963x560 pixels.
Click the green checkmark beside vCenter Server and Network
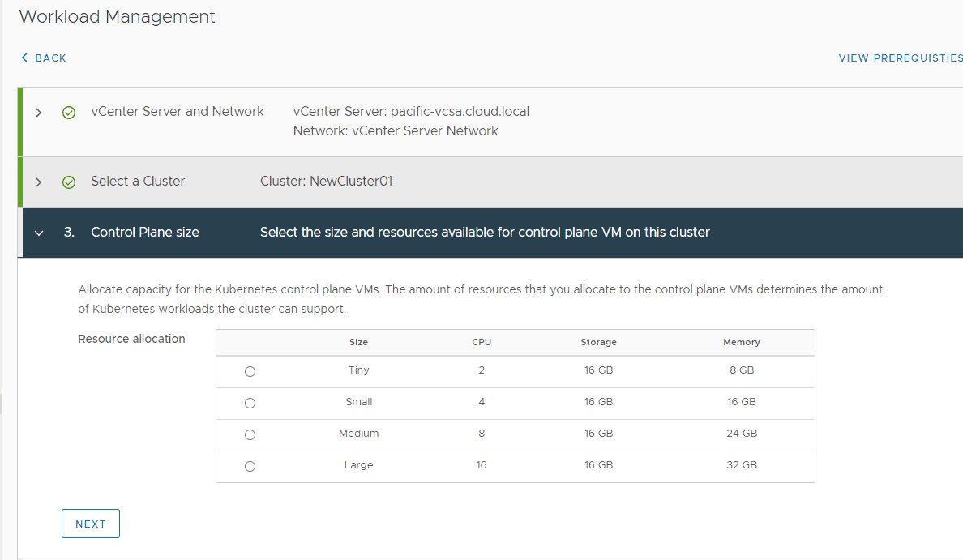(69, 112)
